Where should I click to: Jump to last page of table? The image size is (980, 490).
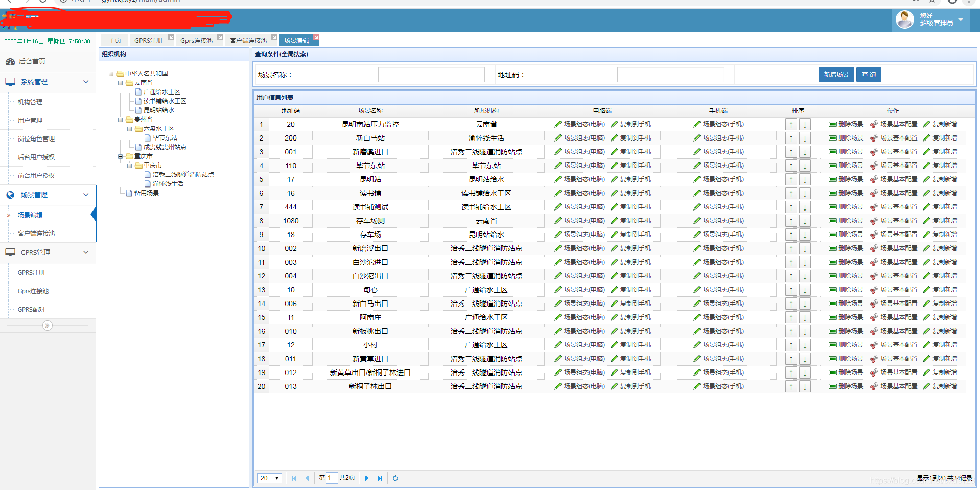click(x=380, y=478)
